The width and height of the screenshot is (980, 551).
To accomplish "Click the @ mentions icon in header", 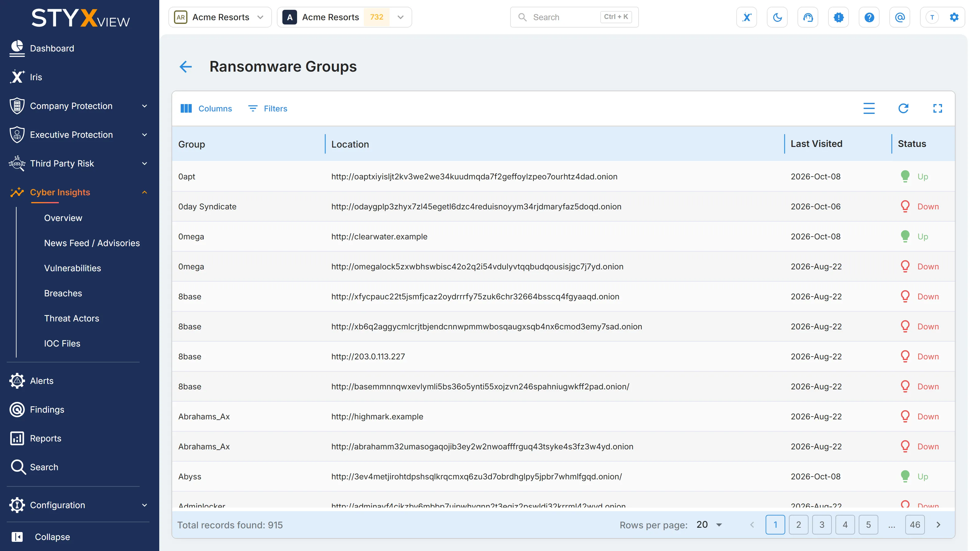I will point(900,17).
